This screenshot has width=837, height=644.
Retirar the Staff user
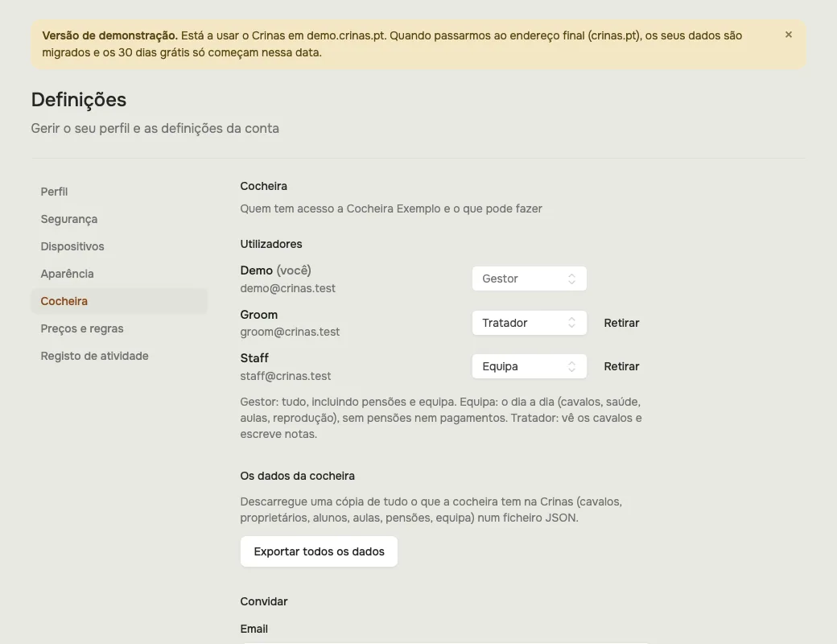(621, 367)
